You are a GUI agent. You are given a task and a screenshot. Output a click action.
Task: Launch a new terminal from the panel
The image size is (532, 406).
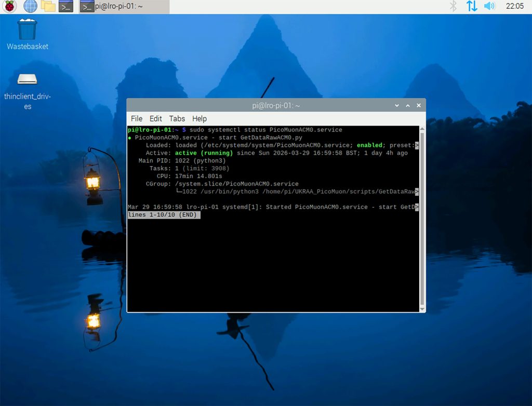point(65,6)
